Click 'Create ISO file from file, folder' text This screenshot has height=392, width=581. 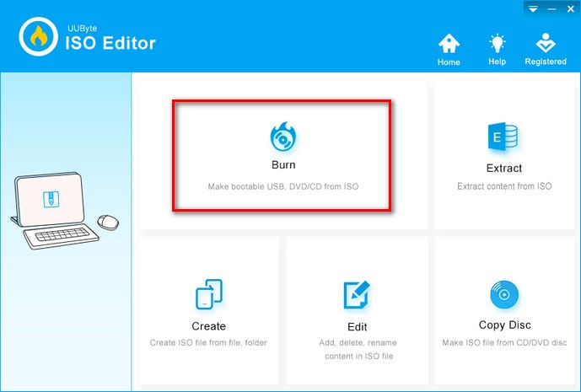pos(208,342)
